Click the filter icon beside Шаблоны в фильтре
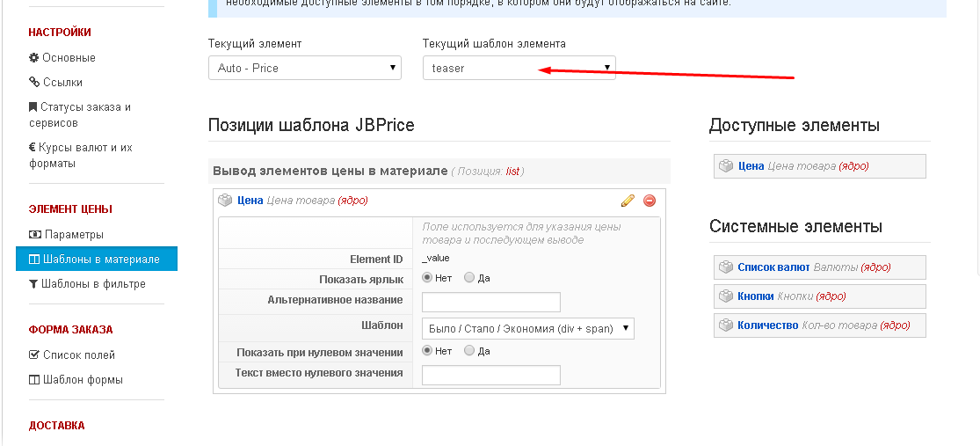 point(34,284)
